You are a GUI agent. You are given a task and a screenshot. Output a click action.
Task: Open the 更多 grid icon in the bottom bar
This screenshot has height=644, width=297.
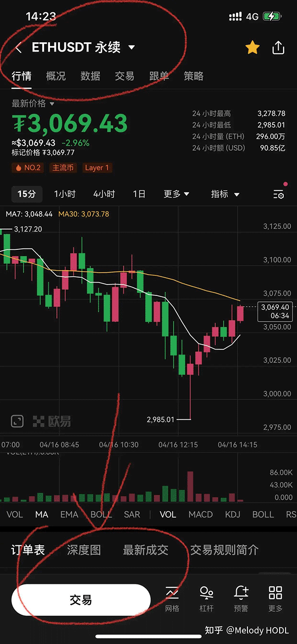tap(275, 598)
